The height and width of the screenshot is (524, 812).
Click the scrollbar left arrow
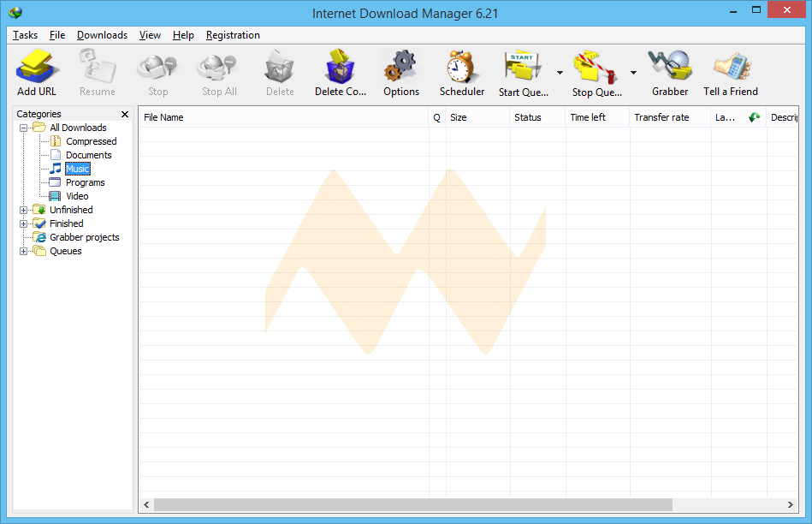pyautogui.click(x=146, y=504)
